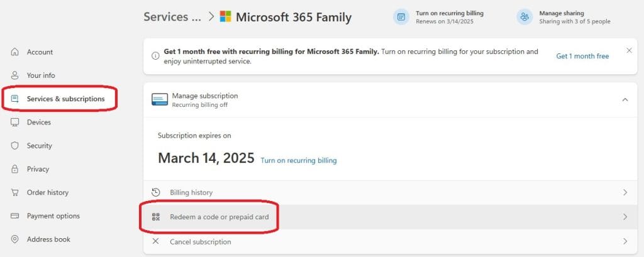Click the Services breadcrumb link

coord(172,17)
